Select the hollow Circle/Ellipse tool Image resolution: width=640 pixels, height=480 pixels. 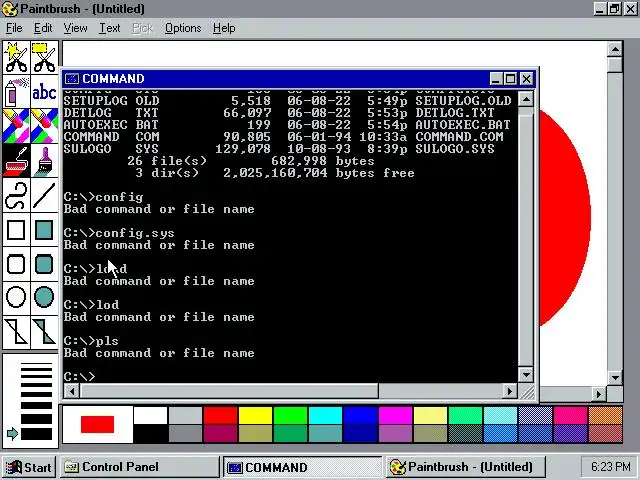point(16,297)
